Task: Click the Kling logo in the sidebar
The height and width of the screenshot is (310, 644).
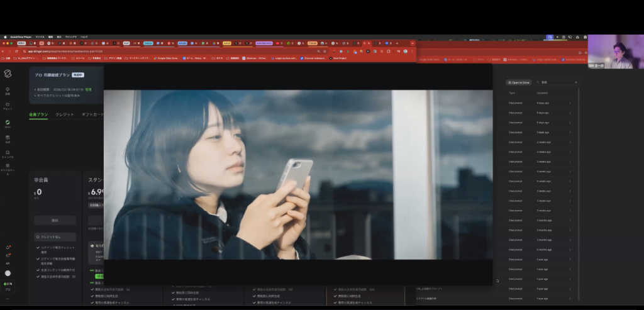Action: 8,74
